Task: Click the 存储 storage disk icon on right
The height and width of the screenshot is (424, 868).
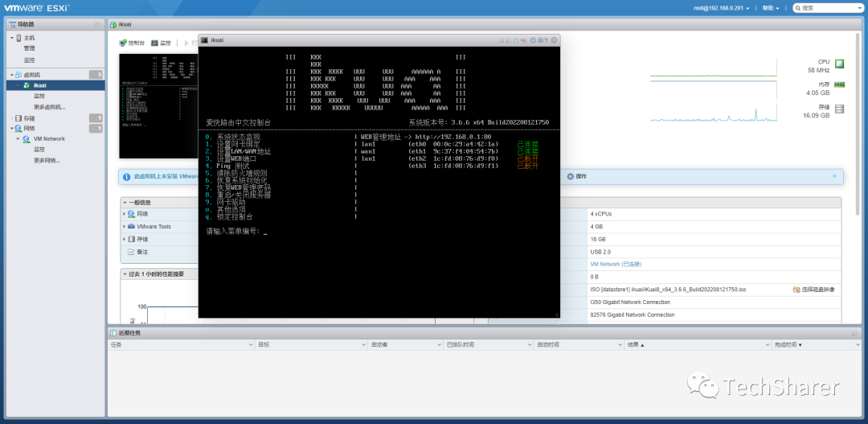Action: click(839, 109)
